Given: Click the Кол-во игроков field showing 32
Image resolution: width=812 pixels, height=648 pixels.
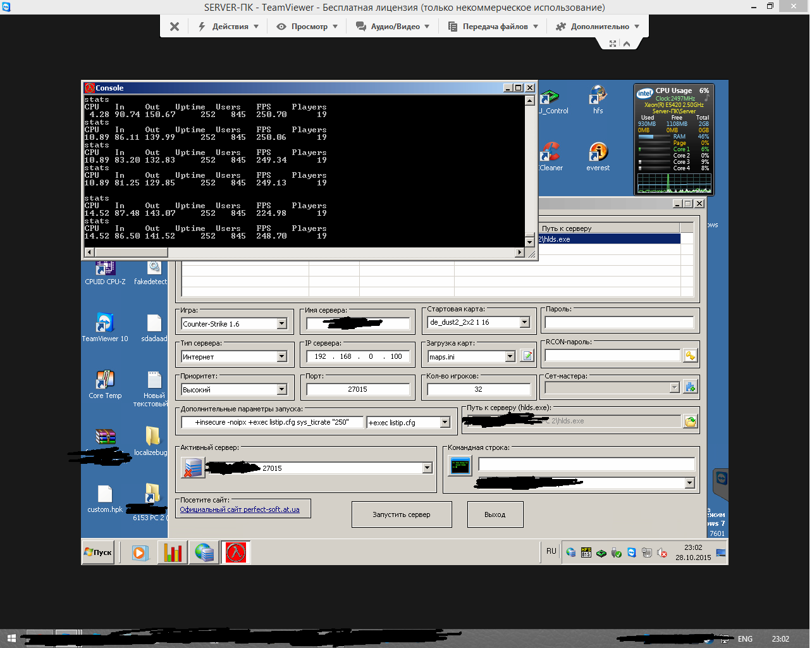Looking at the screenshot, I should (479, 389).
